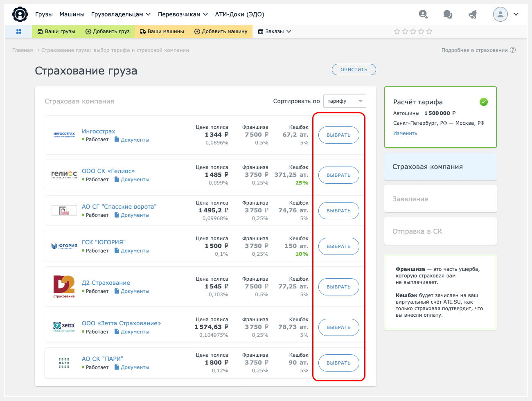This screenshot has height=401, width=532.
Task: Go to Ваши грузы
Action: pos(56,32)
